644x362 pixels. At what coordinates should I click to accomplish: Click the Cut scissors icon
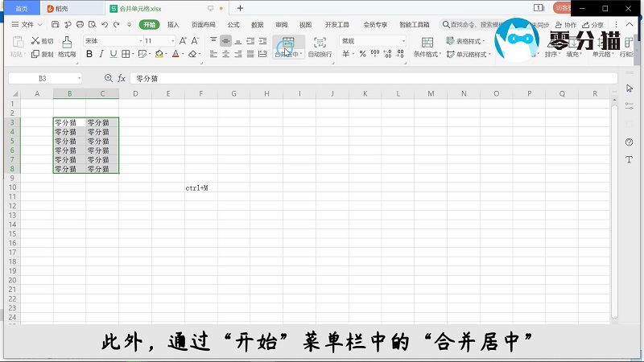point(35,40)
